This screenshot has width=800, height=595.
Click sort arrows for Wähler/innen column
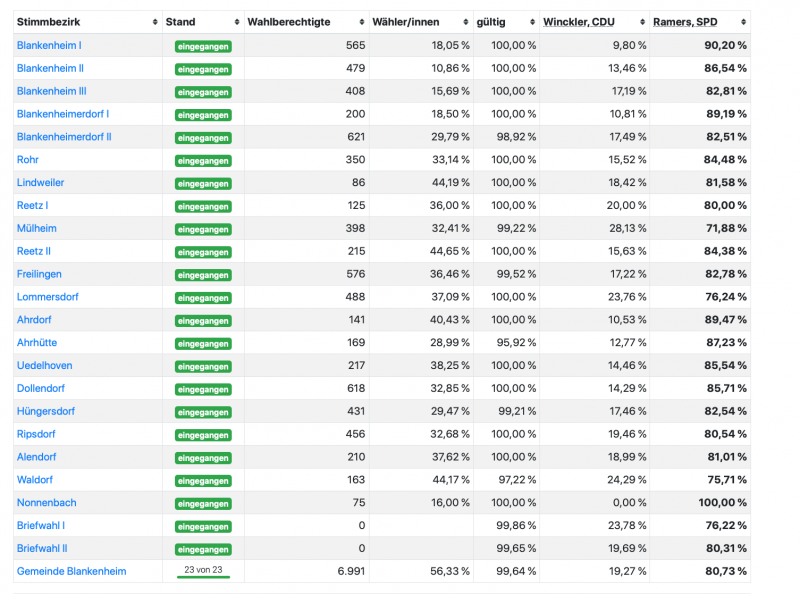(466, 22)
